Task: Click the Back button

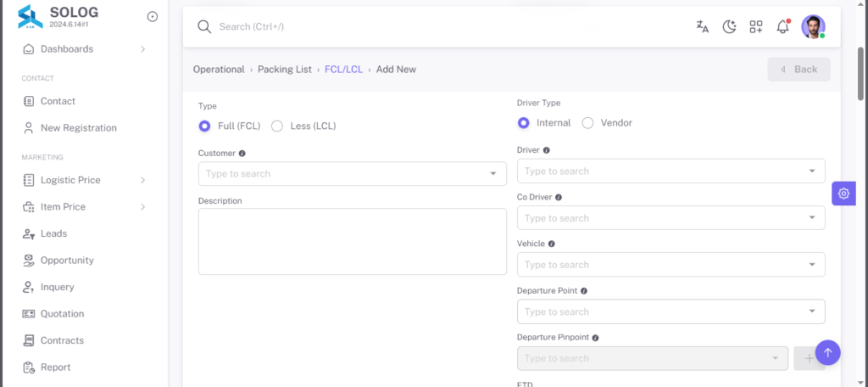Action: (798, 70)
